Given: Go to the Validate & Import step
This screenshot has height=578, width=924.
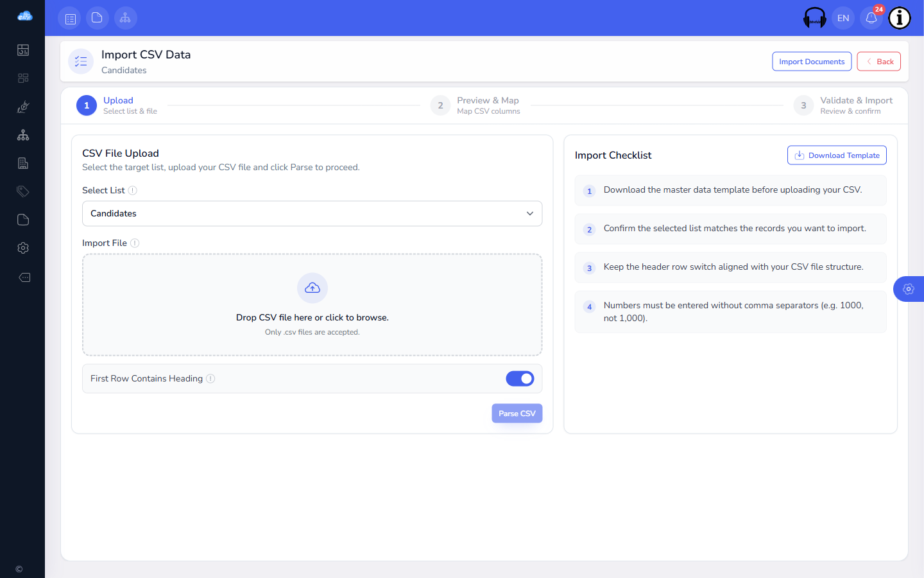Looking at the screenshot, I should pyautogui.click(x=843, y=105).
